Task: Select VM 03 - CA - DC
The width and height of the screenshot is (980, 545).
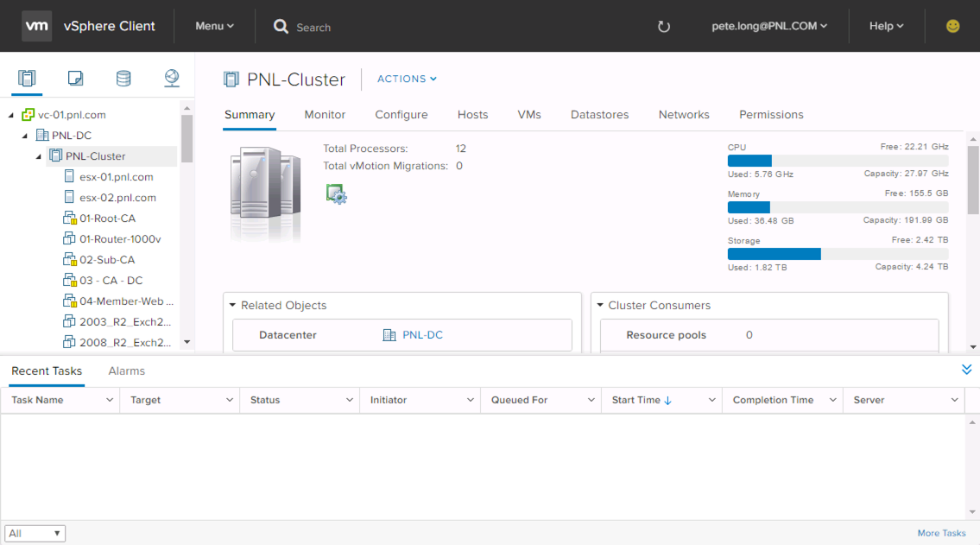Action: click(111, 280)
